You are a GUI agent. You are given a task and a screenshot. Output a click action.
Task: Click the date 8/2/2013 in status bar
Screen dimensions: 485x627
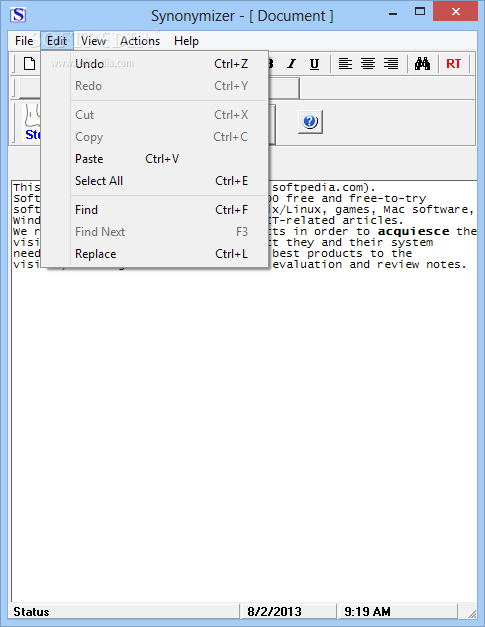point(274,611)
